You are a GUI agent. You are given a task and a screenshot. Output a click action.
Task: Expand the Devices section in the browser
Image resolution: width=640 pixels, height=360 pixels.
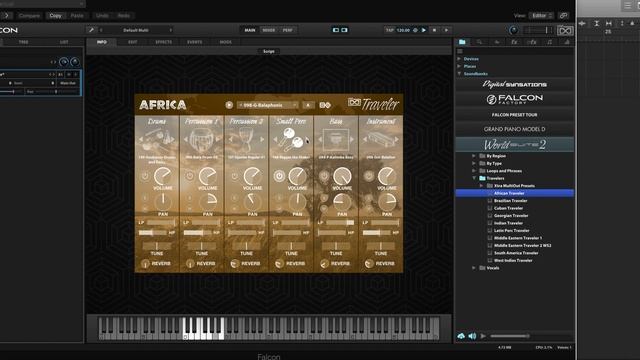tap(459, 59)
